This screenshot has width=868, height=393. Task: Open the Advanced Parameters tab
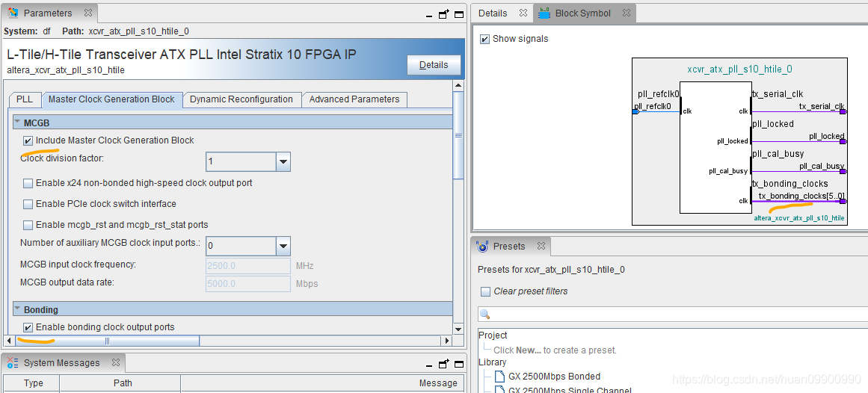pyautogui.click(x=354, y=99)
